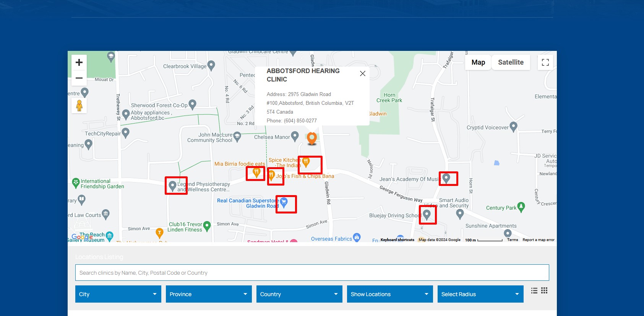Screen dimensions: 644x316
Task: Click the Law Courts map pin
Action: [x=106, y=214]
